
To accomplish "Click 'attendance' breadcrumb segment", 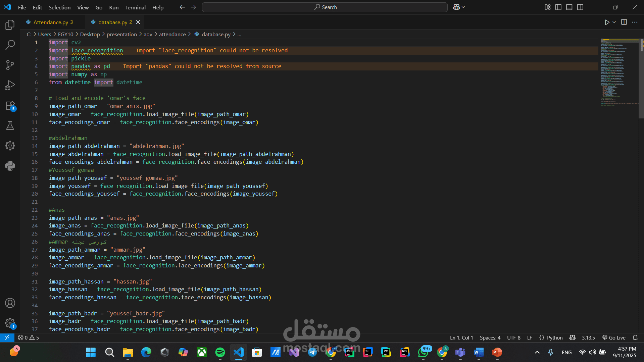I will (172, 34).
